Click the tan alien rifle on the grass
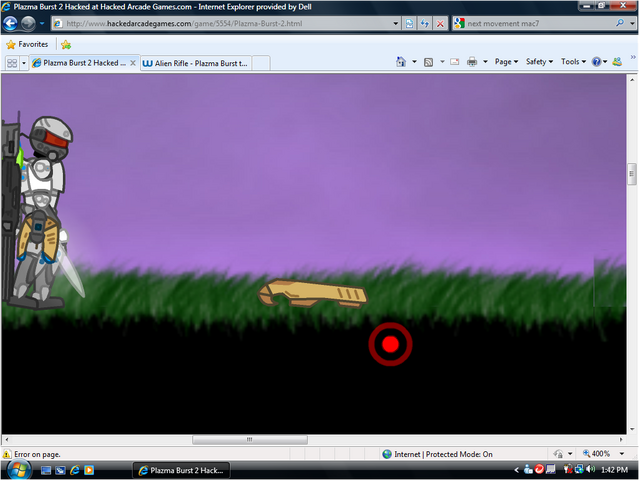 tap(313, 293)
